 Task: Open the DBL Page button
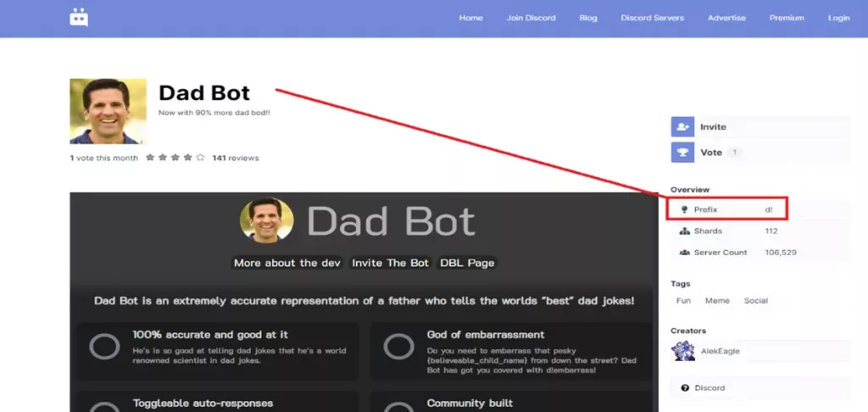tap(467, 263)
